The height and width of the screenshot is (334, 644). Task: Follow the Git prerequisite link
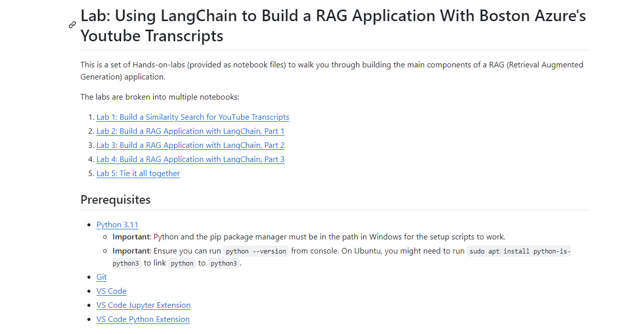pos(101,277)
